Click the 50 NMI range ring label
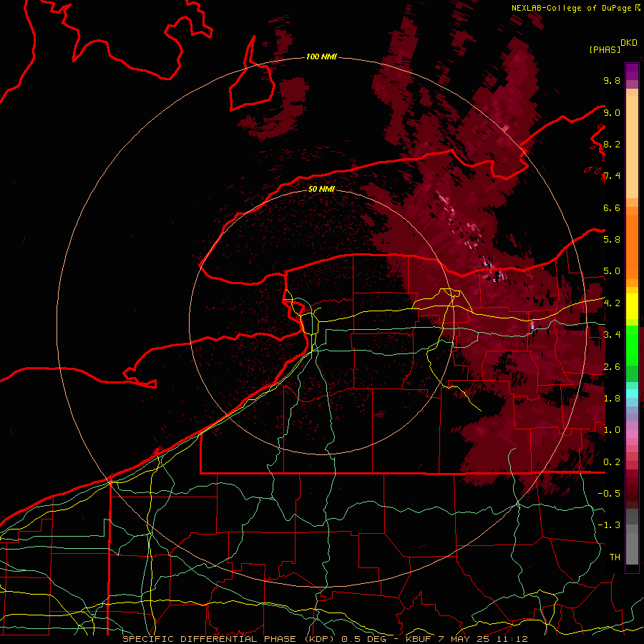 (x=321, y=189)
